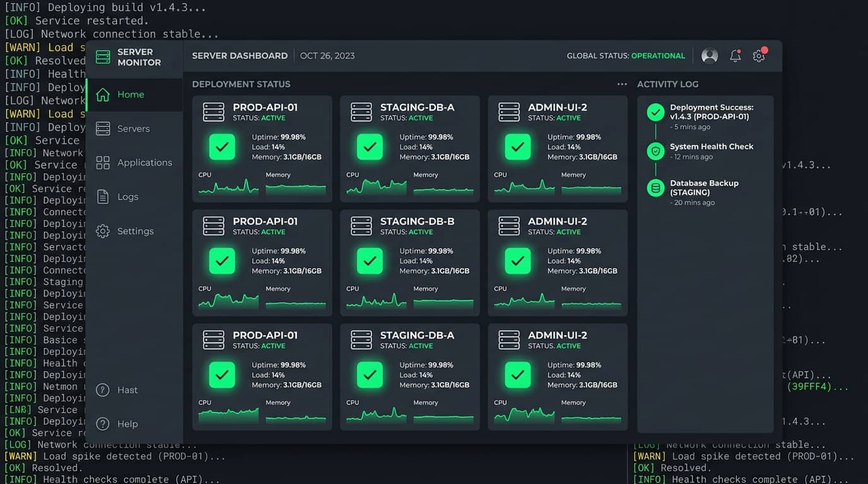Image resolution: width=868 pixels, height=484 pixels.
Task: Click the '- 5 mins ago' timestamp
Action: 690,127
